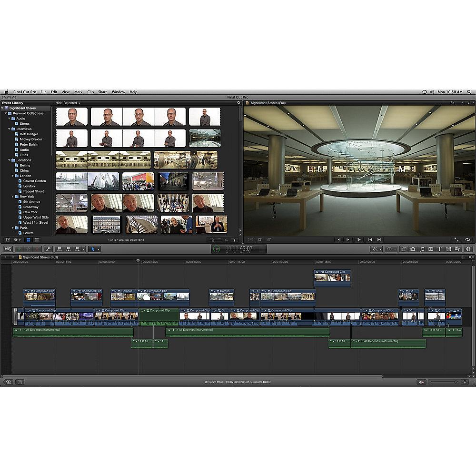Screen dimensions: 476x476
Task: Open the Titles browser T icon
Action: coord(439,249)
